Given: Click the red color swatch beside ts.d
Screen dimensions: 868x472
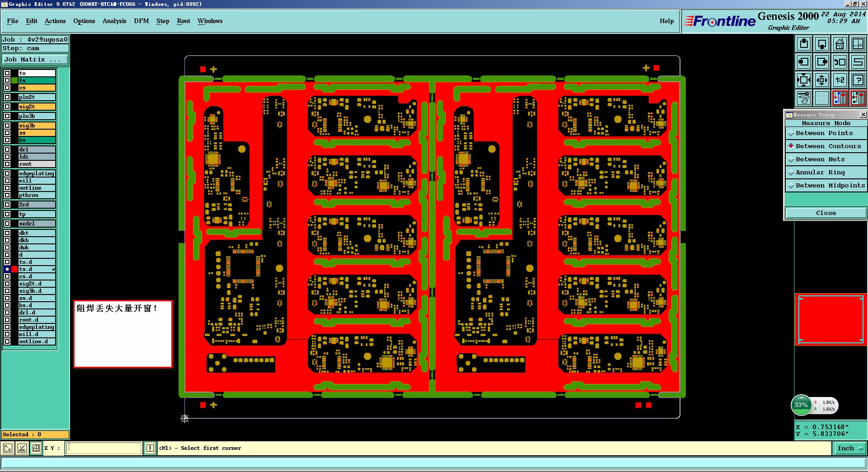Looking at the screenshot, I should coord(14,269).
